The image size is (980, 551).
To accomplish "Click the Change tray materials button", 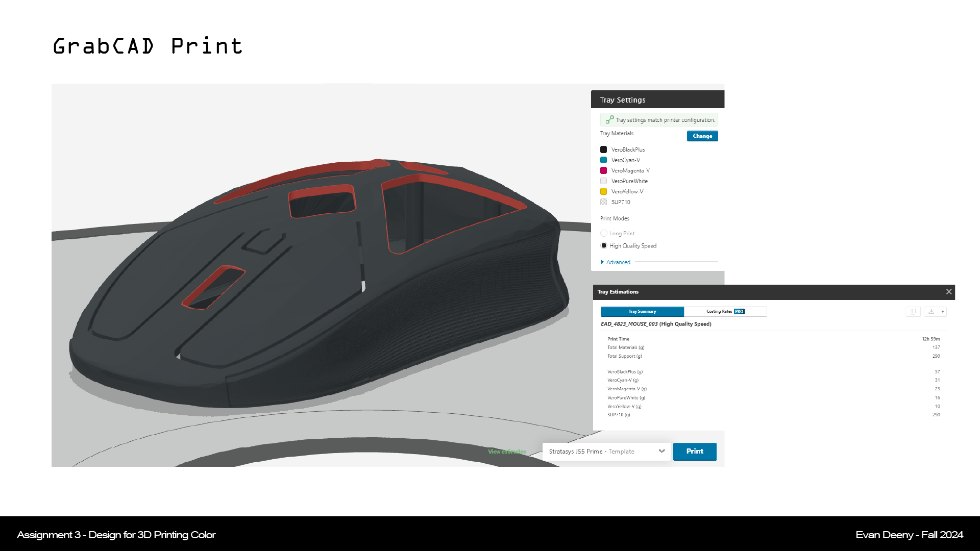I will [702, 136].
